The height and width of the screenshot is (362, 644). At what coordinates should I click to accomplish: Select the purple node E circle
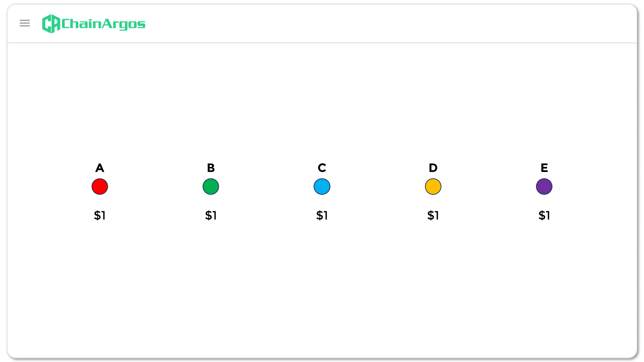coord(544,187)
